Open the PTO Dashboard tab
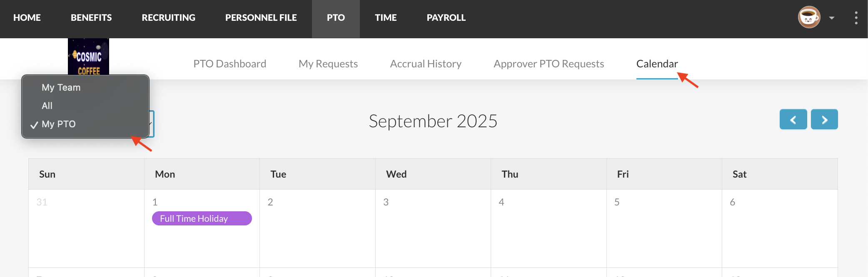The image size is (868, 277). tap(229, 64)
